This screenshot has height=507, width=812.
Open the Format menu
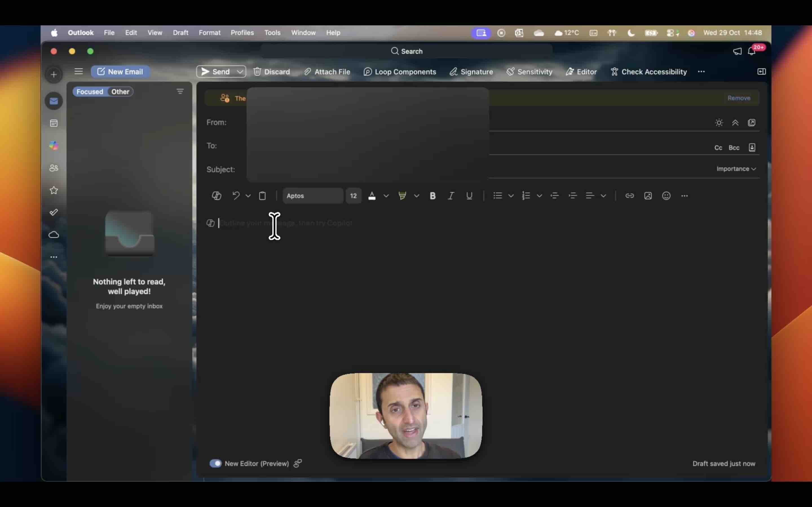209,32
